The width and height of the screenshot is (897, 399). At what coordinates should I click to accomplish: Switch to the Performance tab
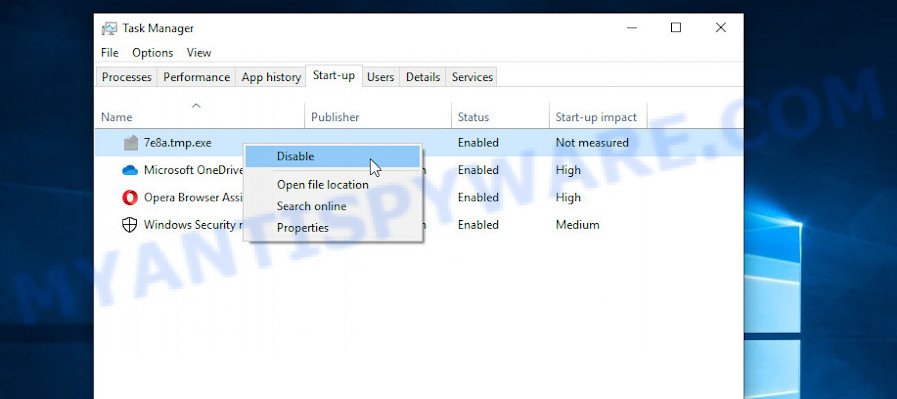coord(196,77)
